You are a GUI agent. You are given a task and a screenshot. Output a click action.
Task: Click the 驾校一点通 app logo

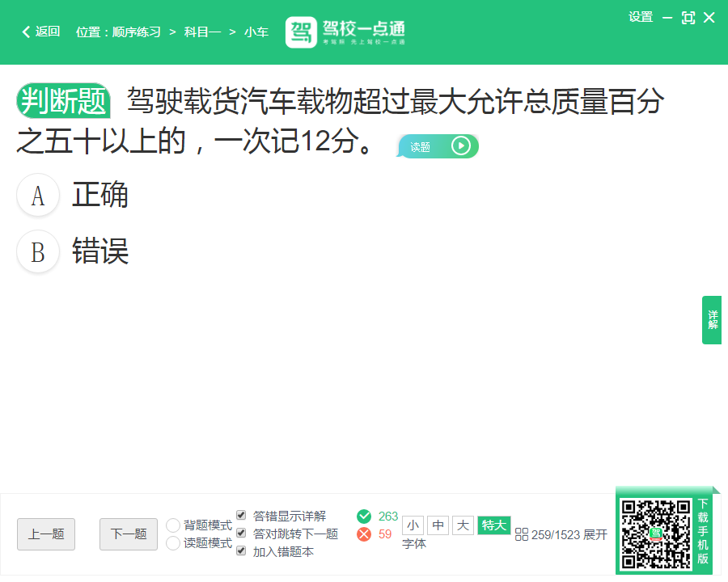pos(301,32)
